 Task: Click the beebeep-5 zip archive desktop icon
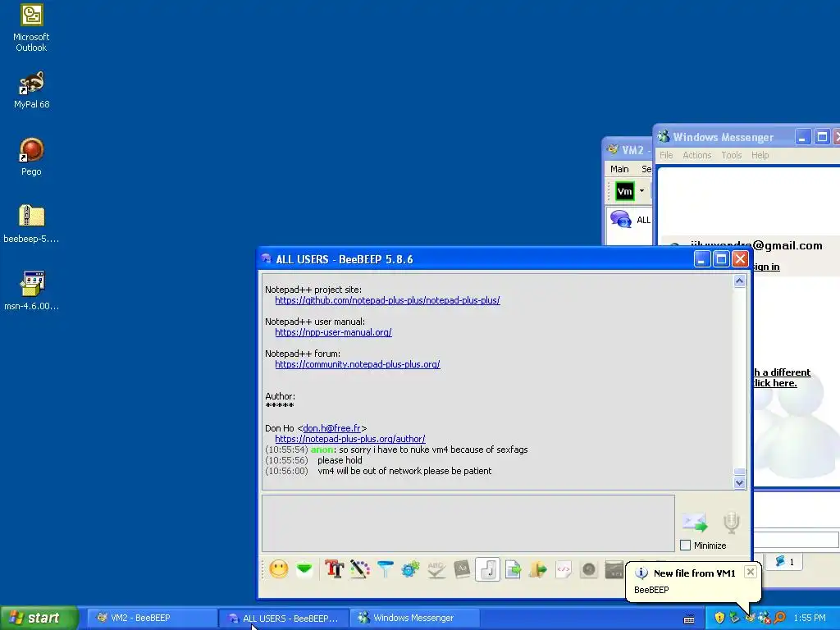pos(31,224)
